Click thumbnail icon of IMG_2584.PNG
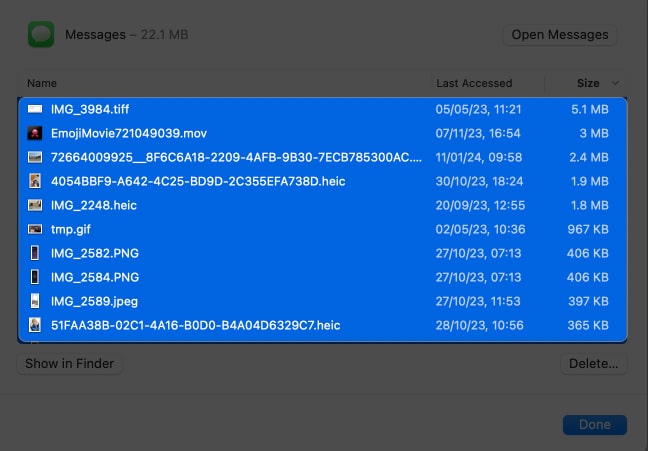This screenshot has width=648, height=451. pyautogui.click(x=35, y=277)
